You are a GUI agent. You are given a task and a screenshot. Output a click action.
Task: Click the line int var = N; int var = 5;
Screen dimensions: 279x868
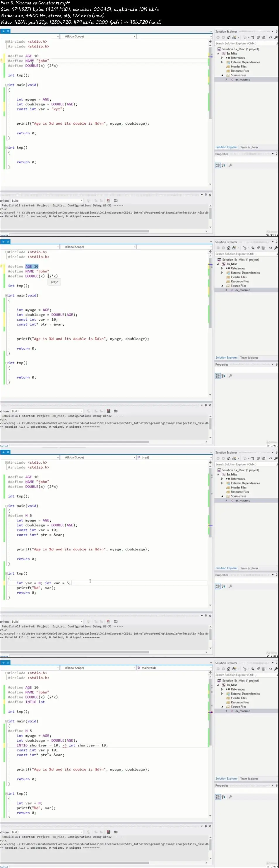coord(44,583)
